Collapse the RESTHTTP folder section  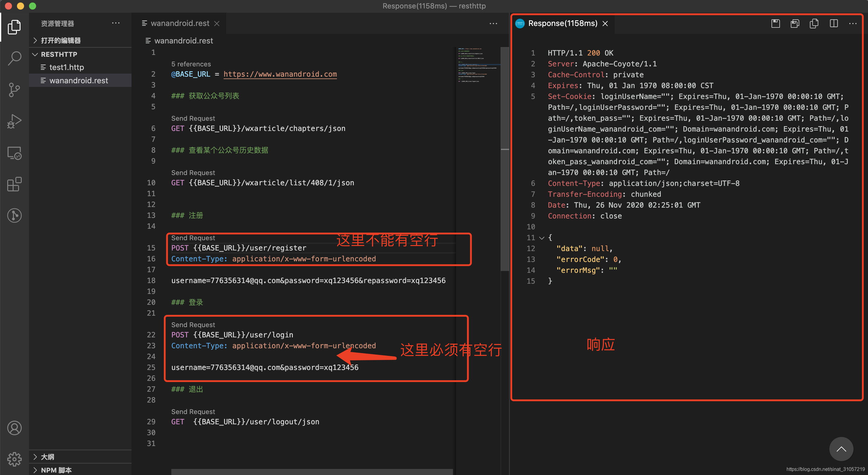[35, 54]
